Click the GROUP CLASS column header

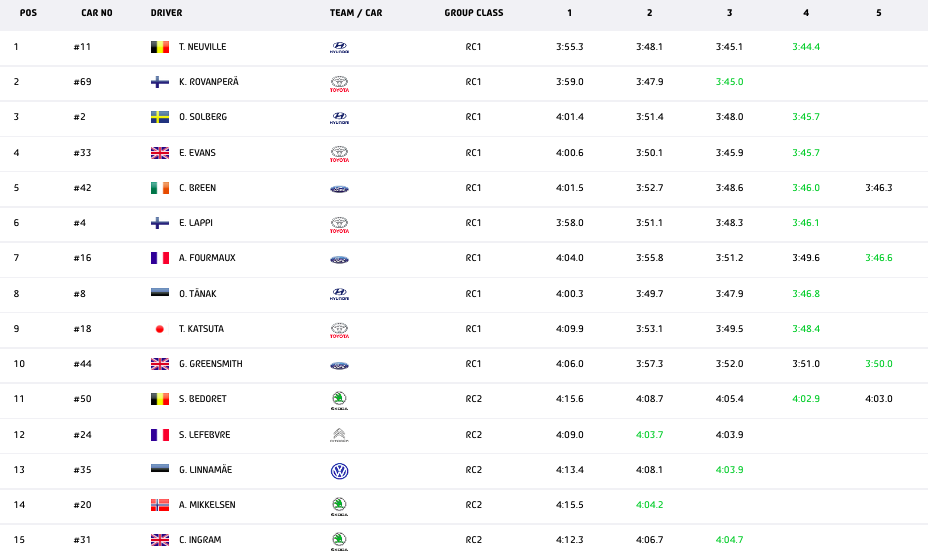[x=474, y=13]
